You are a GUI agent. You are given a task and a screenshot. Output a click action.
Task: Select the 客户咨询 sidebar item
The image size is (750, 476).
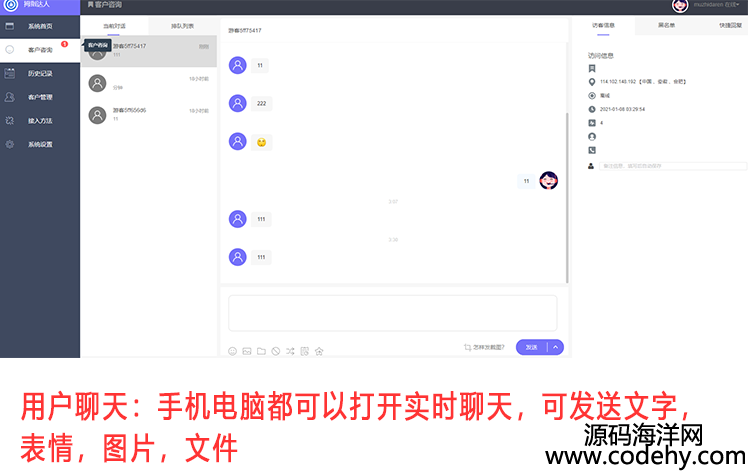pos(40,50)
